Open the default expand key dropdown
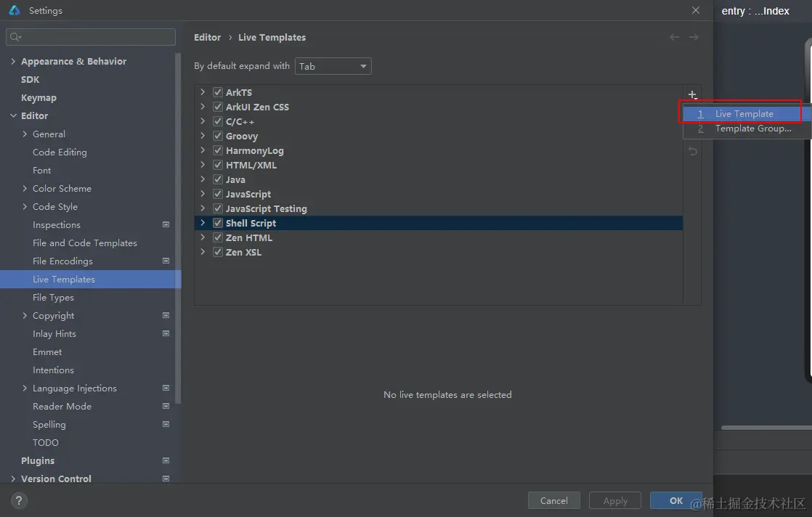Image resolution: width=812 pixels, height=517 pixels. click(x=333, y=66)
